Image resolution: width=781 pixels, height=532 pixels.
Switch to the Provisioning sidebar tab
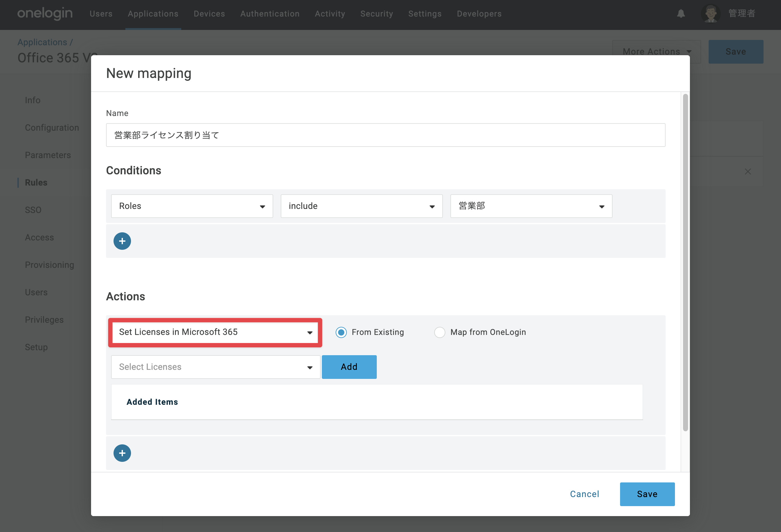[x=49, y=265]
